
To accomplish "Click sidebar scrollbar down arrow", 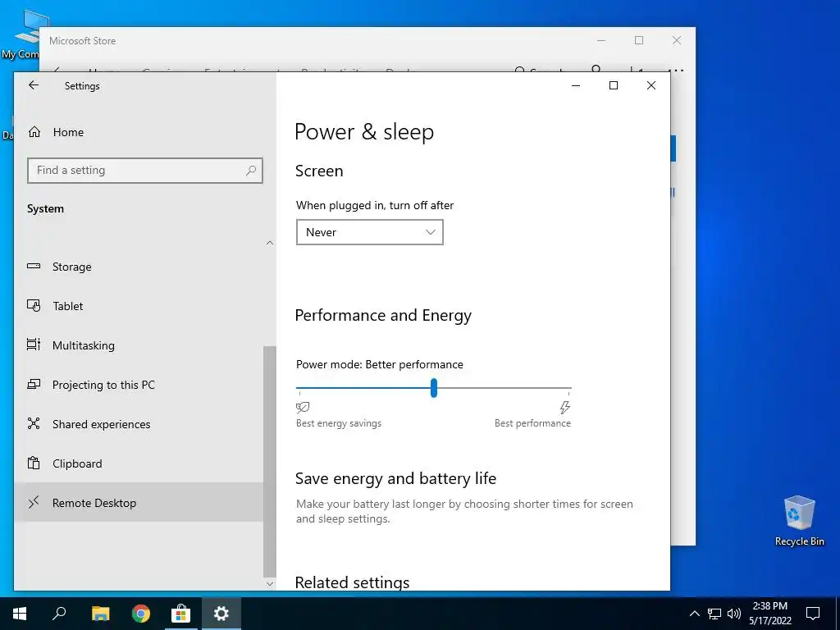I will pyautogui.click(x=270, y=583).
